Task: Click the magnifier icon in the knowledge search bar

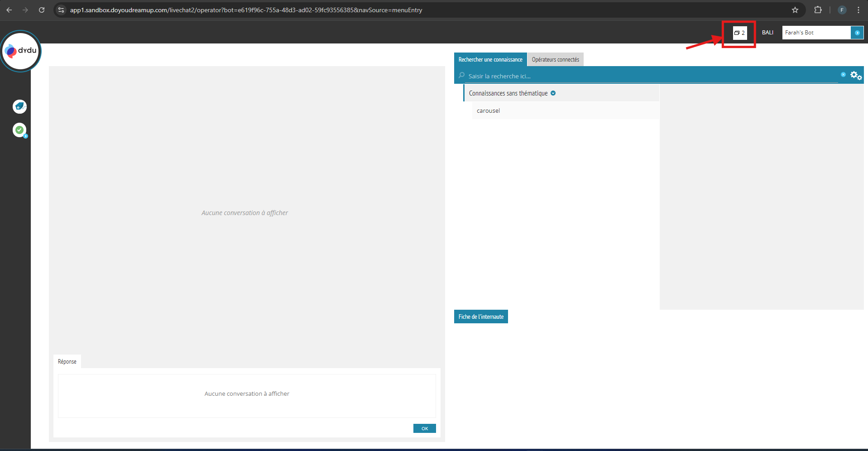Action: click(x=461, y=76)
